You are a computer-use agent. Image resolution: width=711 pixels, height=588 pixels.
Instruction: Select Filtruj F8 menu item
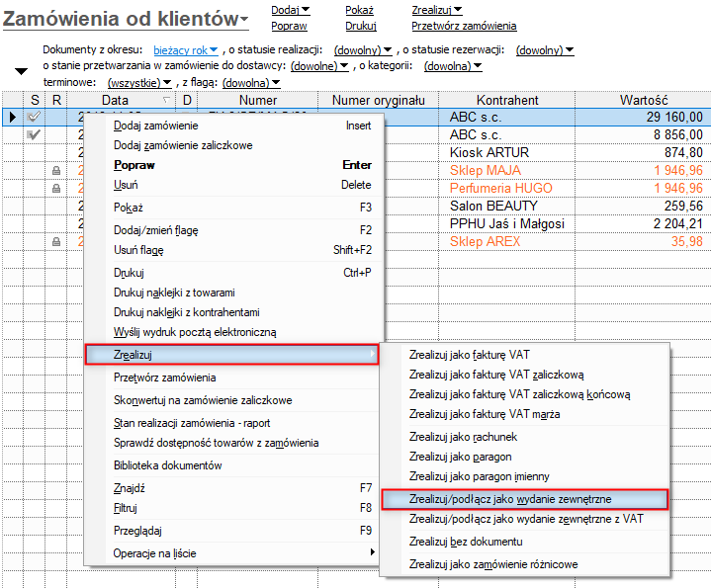click(232, 508)
